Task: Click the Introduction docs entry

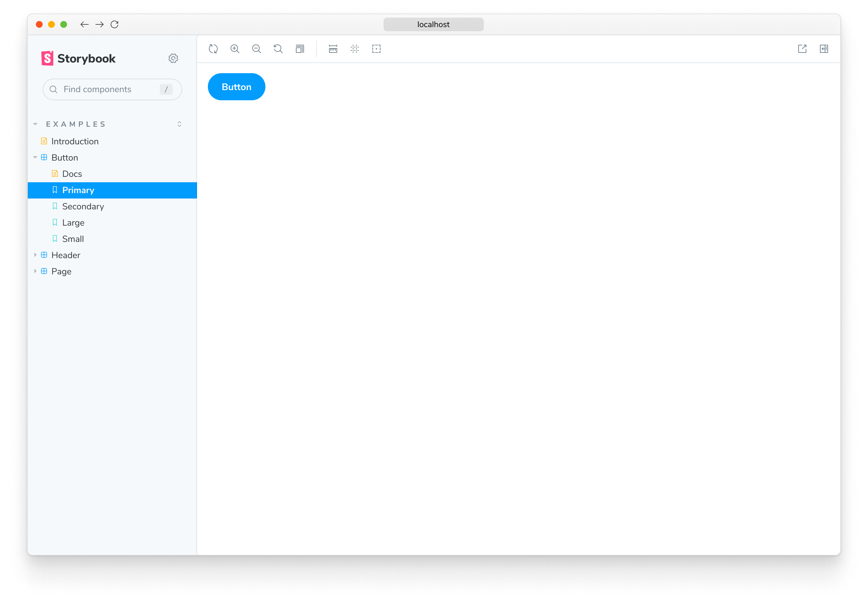Action: pyautogui.click(x=74, y=141)
